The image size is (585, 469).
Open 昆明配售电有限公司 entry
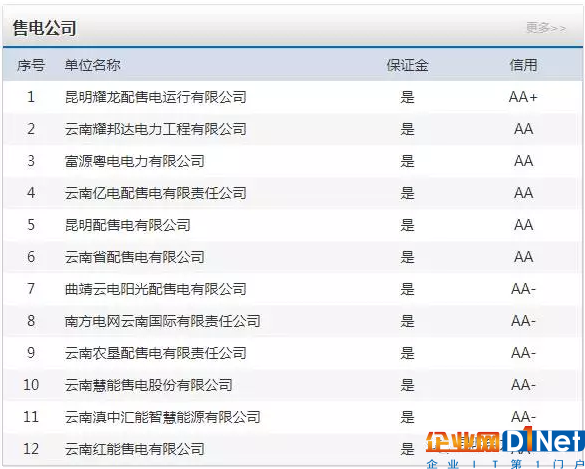tap(127, 225)
